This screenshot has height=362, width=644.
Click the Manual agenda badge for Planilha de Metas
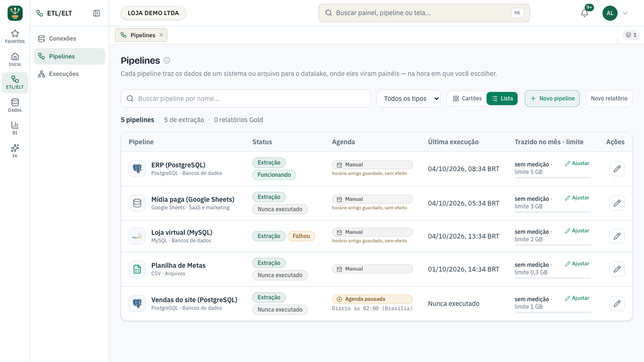point(372,269)
